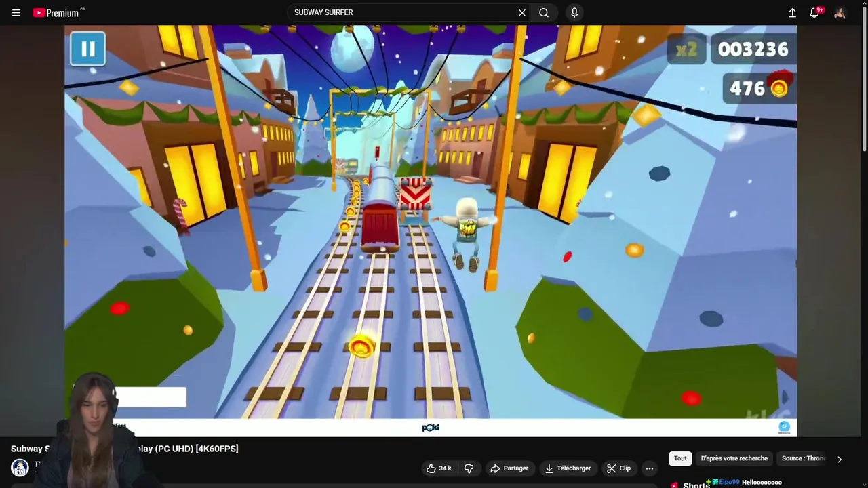Open the YouTube guide hamburger menu
Viewport: 868px width, 488px height.
pyautogui.click(x=16, y=12)
